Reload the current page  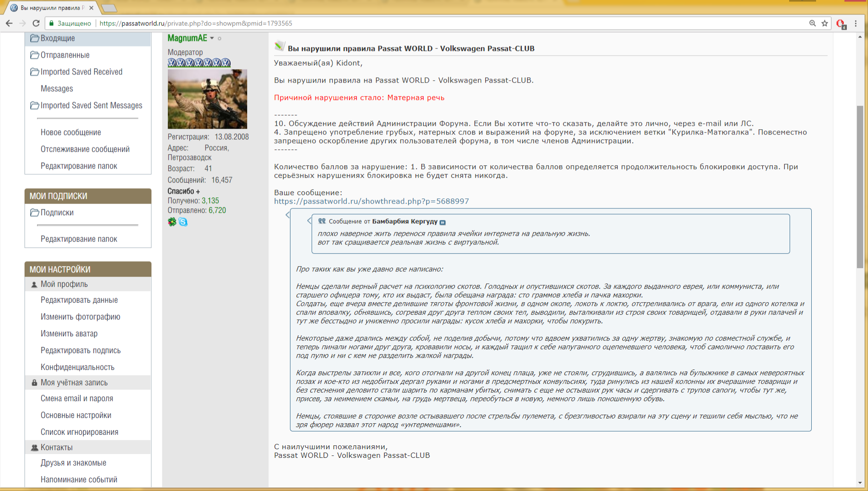[36, 23]
